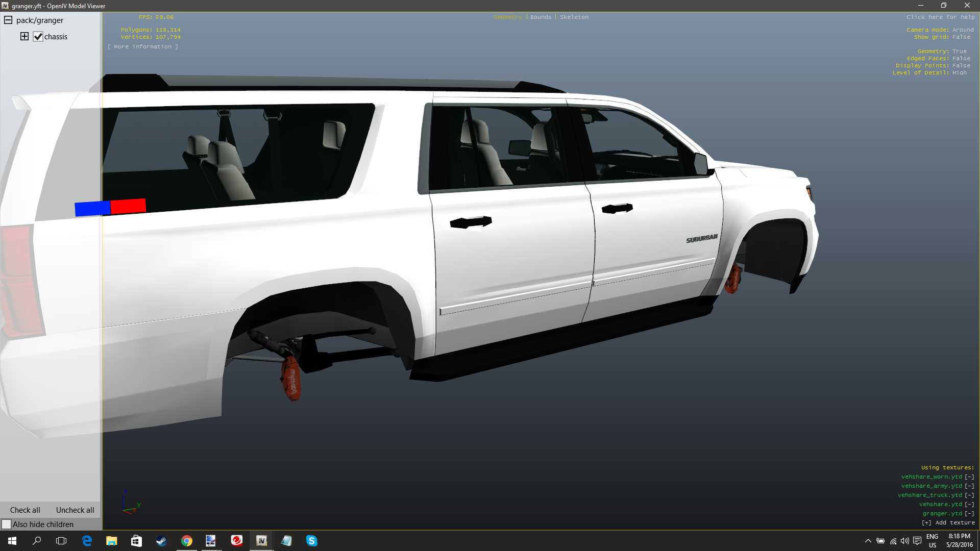This screenshot has height=551, width=980.
Task: Open Task View on taskbar
Action: click(61, 541)
